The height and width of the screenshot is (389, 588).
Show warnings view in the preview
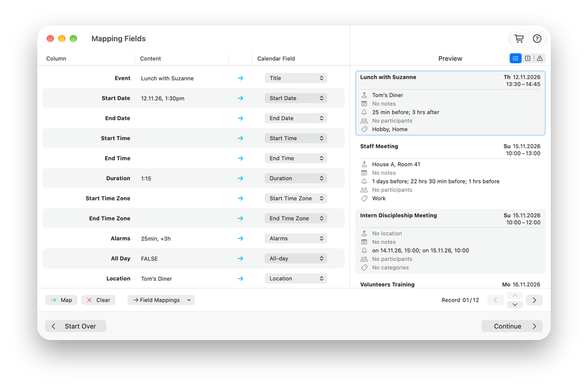pos(540,58)
